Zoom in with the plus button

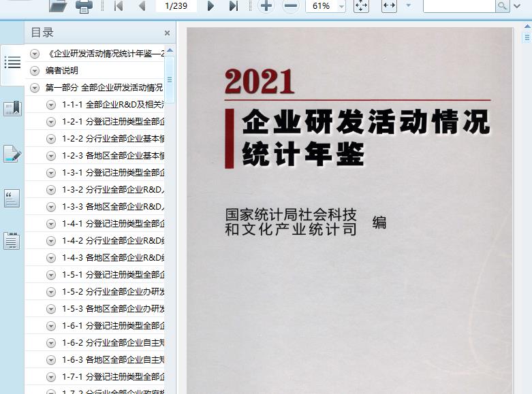[266, 5]
